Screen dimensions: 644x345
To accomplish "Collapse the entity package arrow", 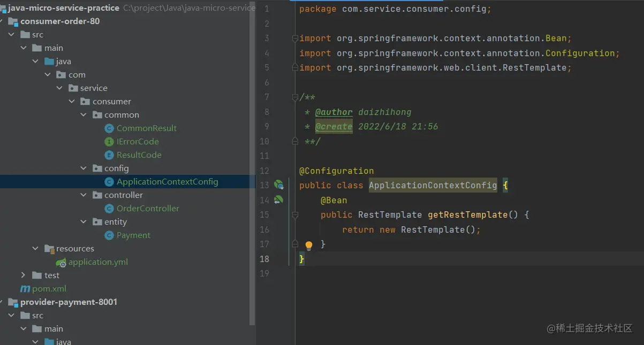I will coord(84,222).
